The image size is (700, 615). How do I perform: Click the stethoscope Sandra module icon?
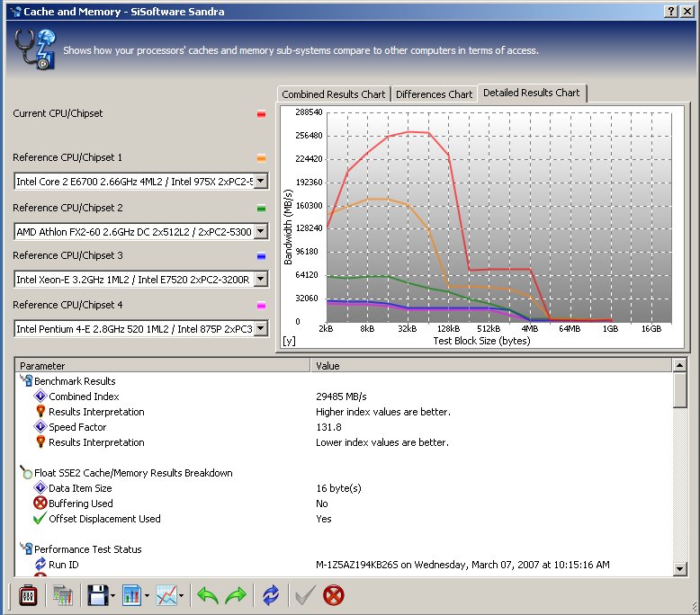pos(35,49)
